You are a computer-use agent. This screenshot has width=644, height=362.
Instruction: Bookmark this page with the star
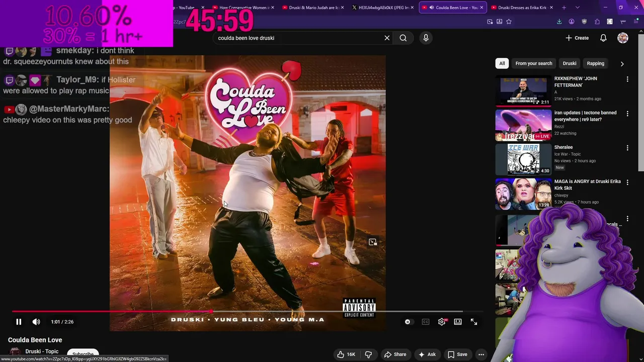(x=509, y=22)
